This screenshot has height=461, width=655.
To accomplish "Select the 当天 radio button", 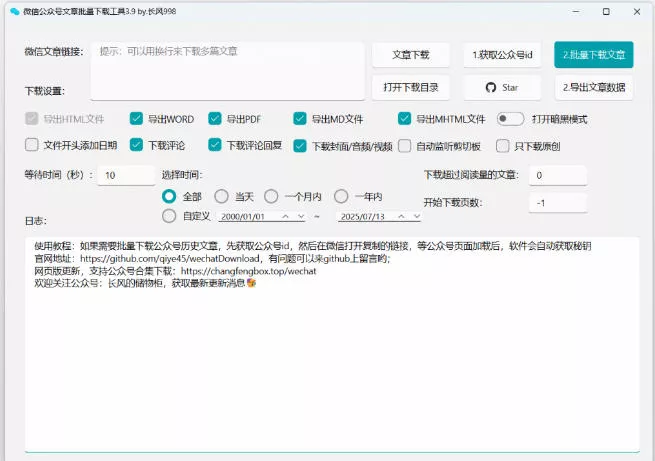I will (221, 196).
